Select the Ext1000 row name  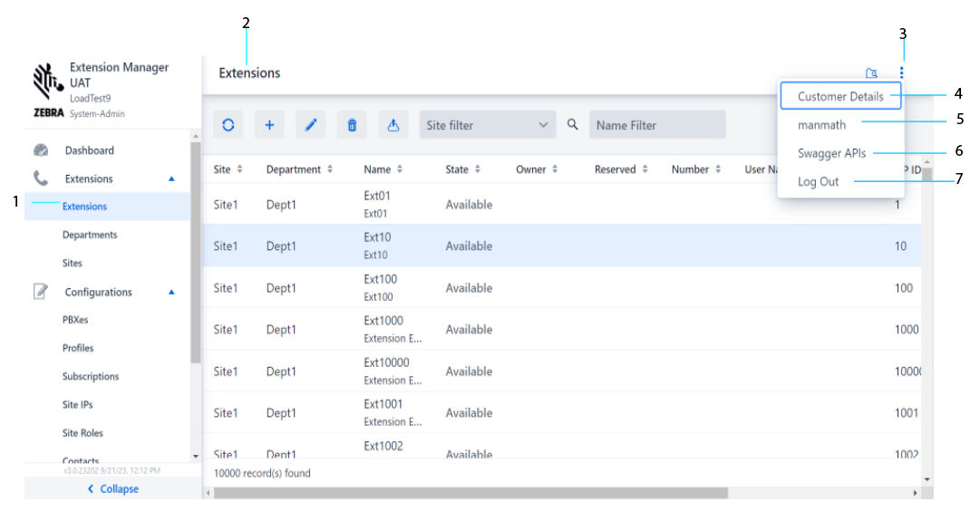tap(383, 320)
